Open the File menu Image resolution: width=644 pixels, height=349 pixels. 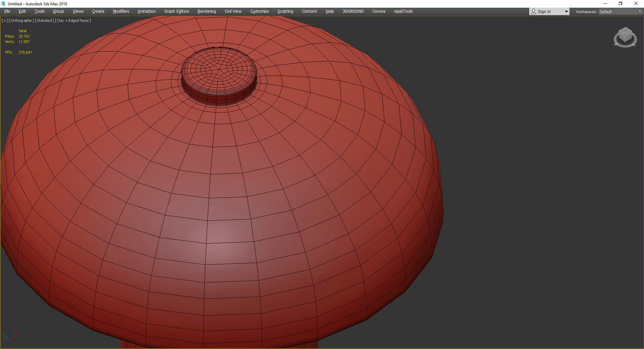click(7, 11)
